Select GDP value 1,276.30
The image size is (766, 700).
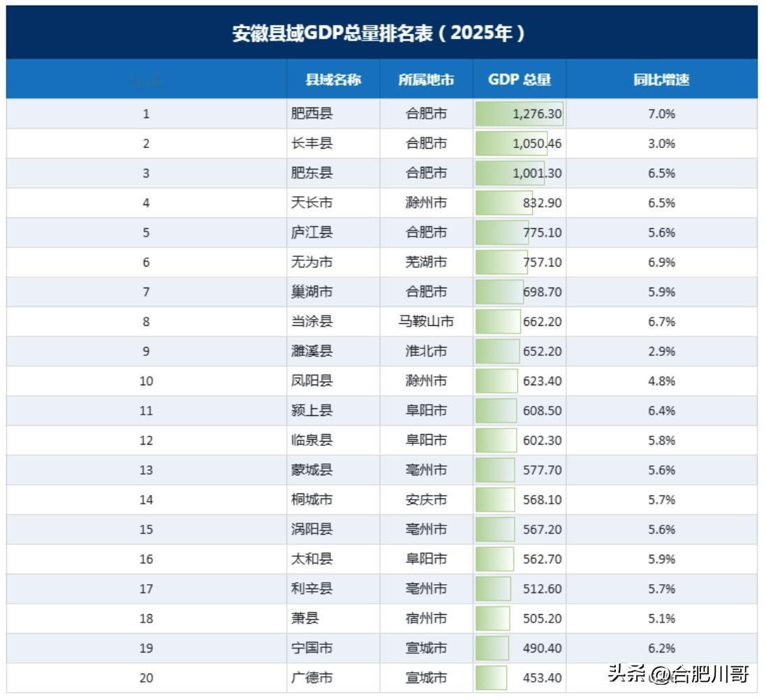[537, 114]
